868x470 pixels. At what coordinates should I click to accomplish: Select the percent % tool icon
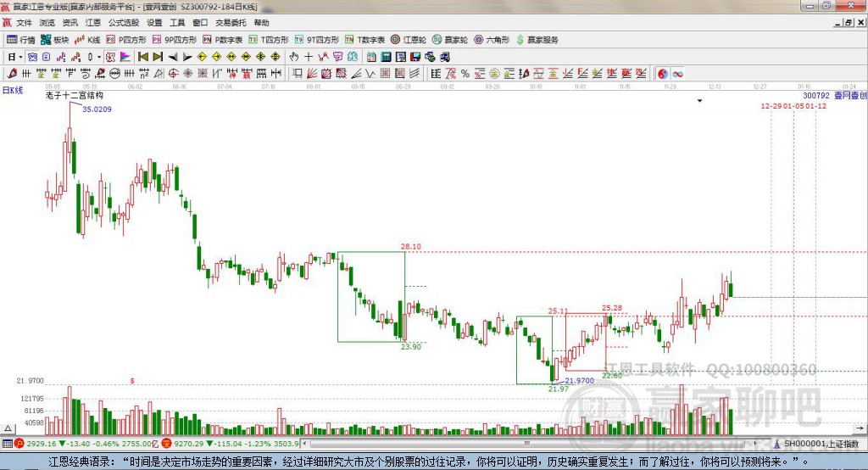pos(465,74)
